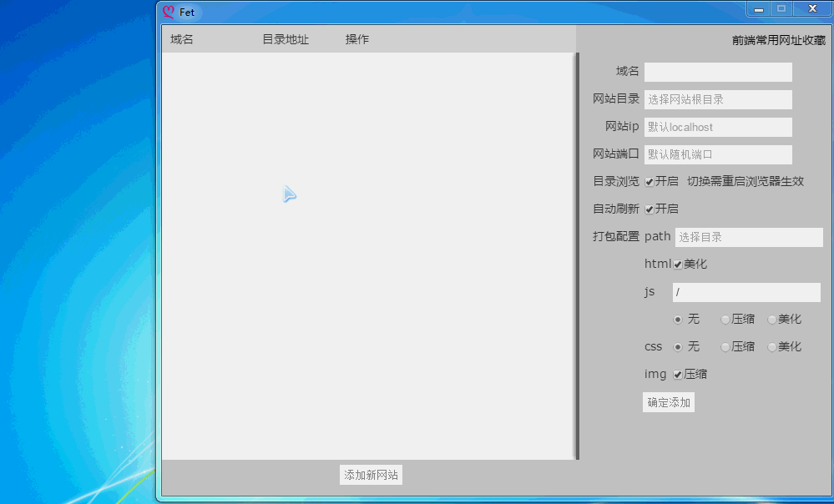Choose js 美化 radio option

pyautogui.click(x=772, y=320)
